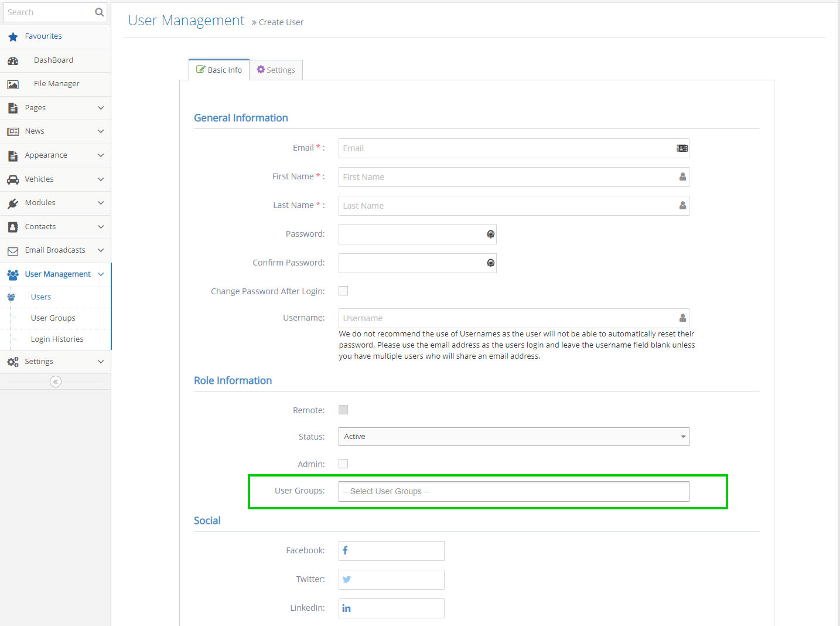Click the search magnifier icon in sidebar
Image resolution: width=840 pixels, height=626 pixels.
click(x=99, y=12)
